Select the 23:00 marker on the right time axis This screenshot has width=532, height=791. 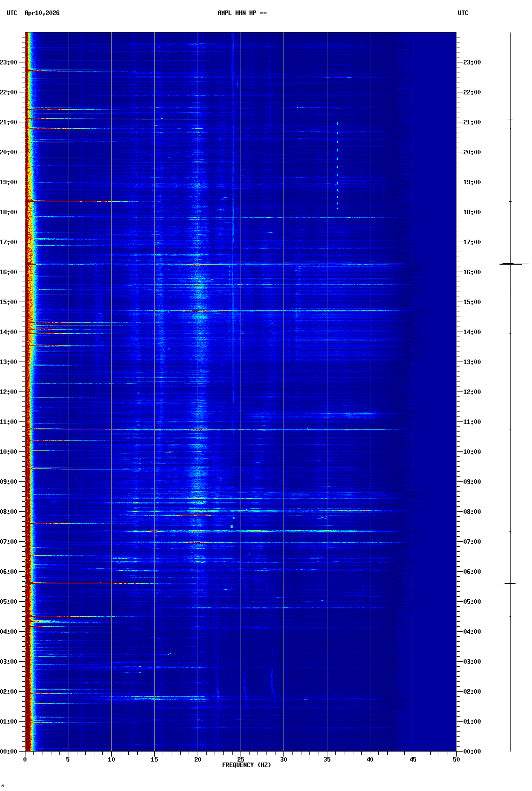(x=472, y=62)
